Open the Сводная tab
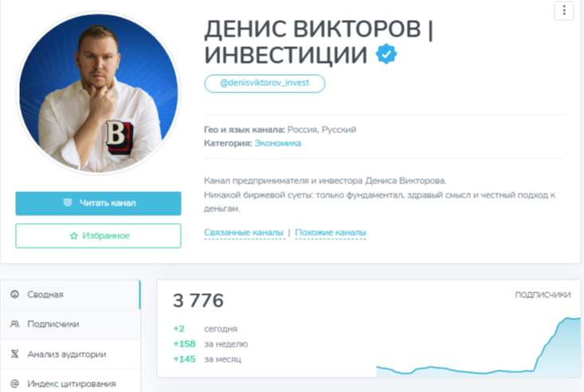This screenshot has width=584, height=392. 70,294
